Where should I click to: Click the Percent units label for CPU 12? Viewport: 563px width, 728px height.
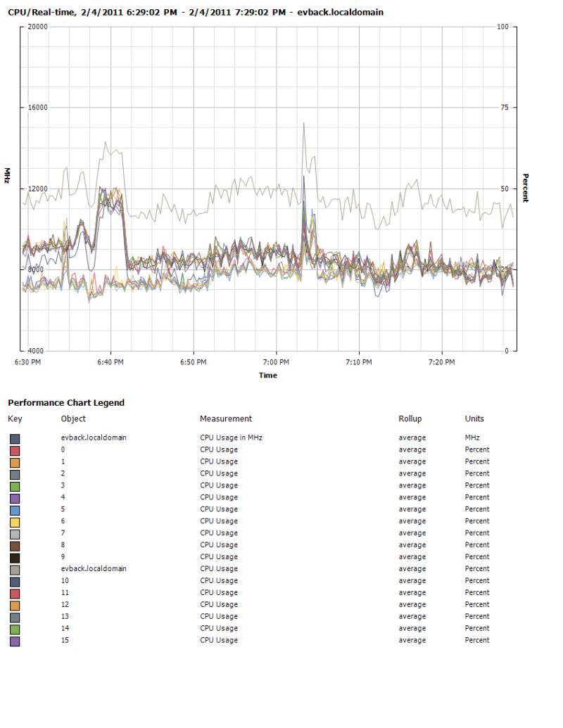(476, 604)
